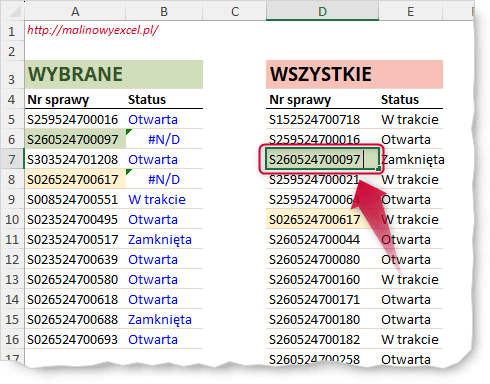Click the select-all corner triangle
This screenshot has width=490, height=384.
pos(15,12)
